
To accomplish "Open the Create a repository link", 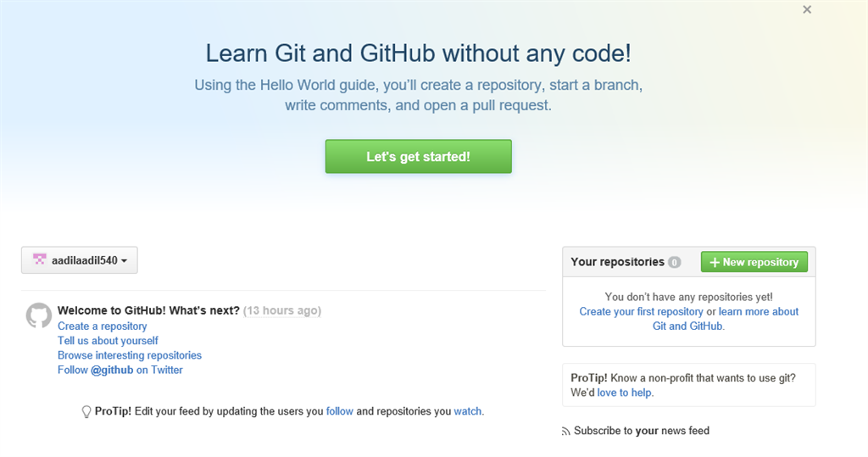I will 102,326.
